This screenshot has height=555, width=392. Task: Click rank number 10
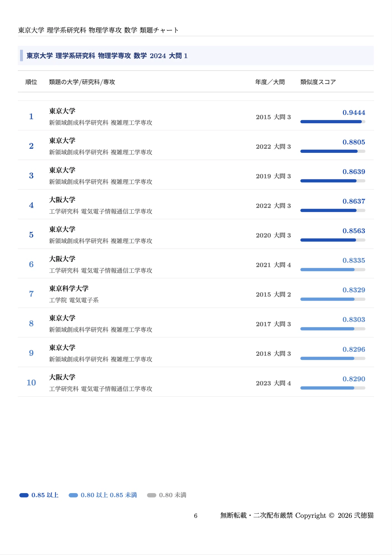(31, 382)
